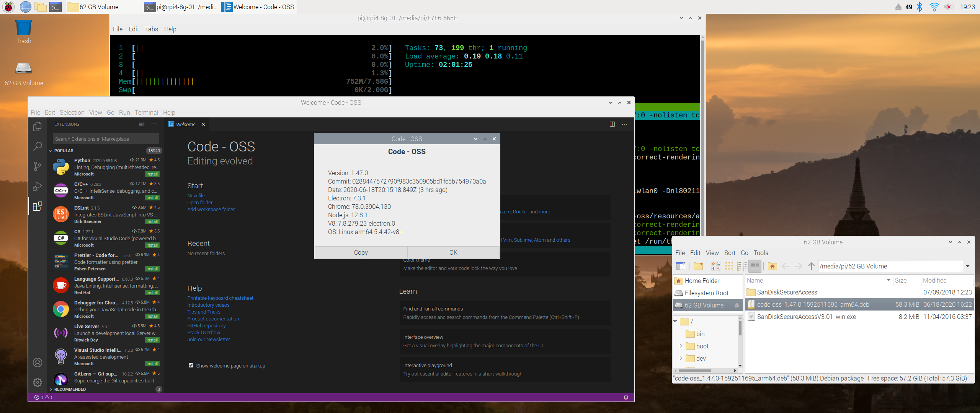
Task: Select SanDiskSecureAccessV3.01_win.exe file
Action: [x=859, y=317]
